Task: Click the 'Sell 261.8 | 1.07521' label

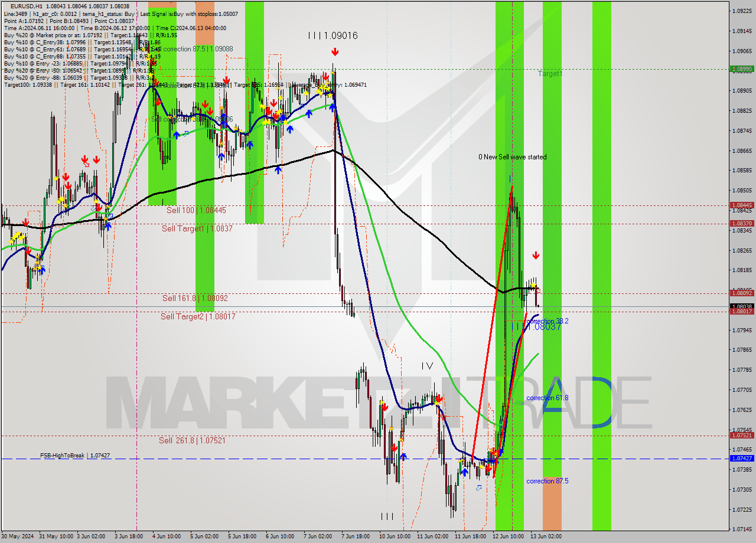Action: 192,440
